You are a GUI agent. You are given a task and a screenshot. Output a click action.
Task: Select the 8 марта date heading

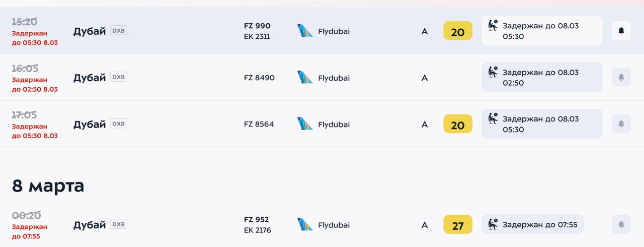coord(48,186)
